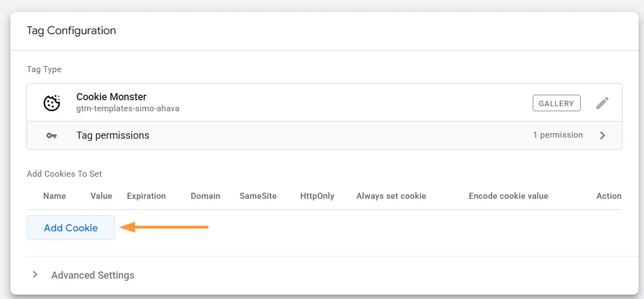Open the Tag permissions row
The width and height of the screenshot is (644, 299).
click(x=324, y=135)
